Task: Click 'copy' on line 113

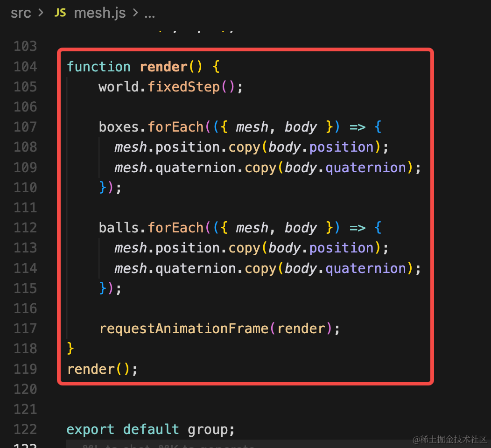Action: pos(244,248)
